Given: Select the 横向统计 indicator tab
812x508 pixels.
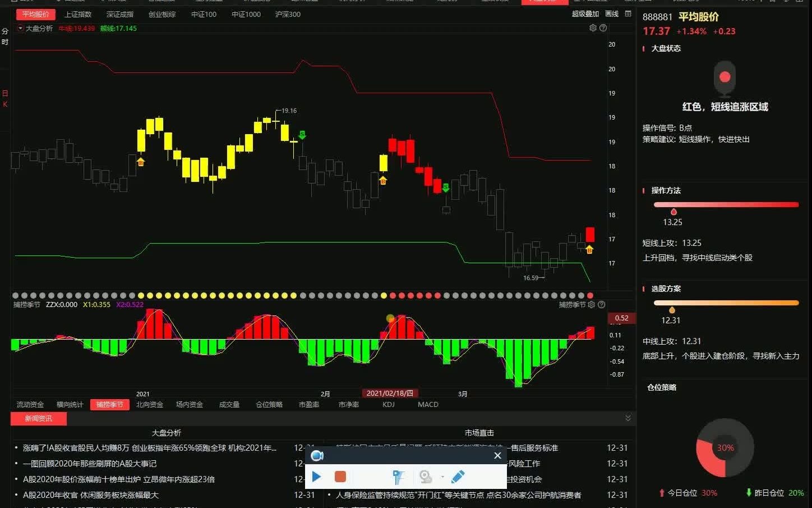Looking at the screenshot, I should click(70, 404).
